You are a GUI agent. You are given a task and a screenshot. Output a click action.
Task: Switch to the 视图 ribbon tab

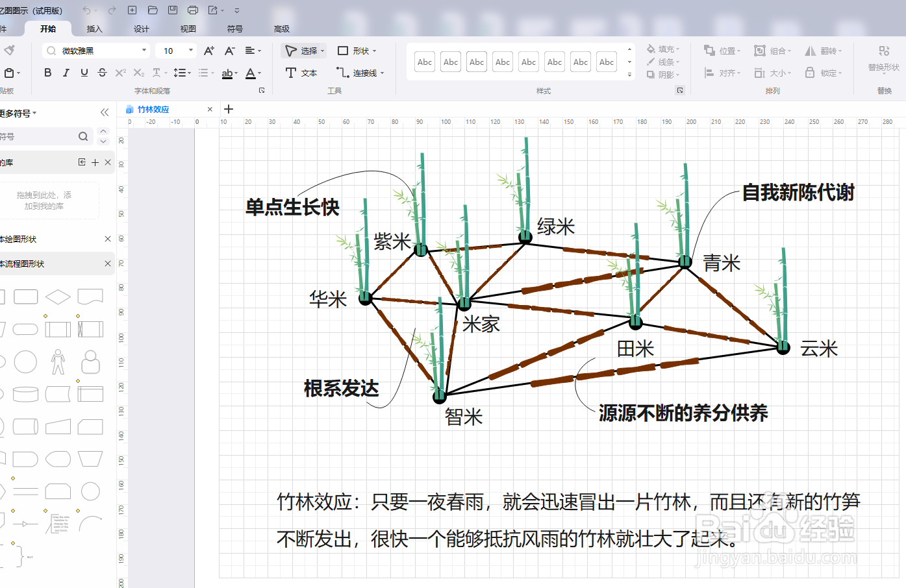coord(188,29)
